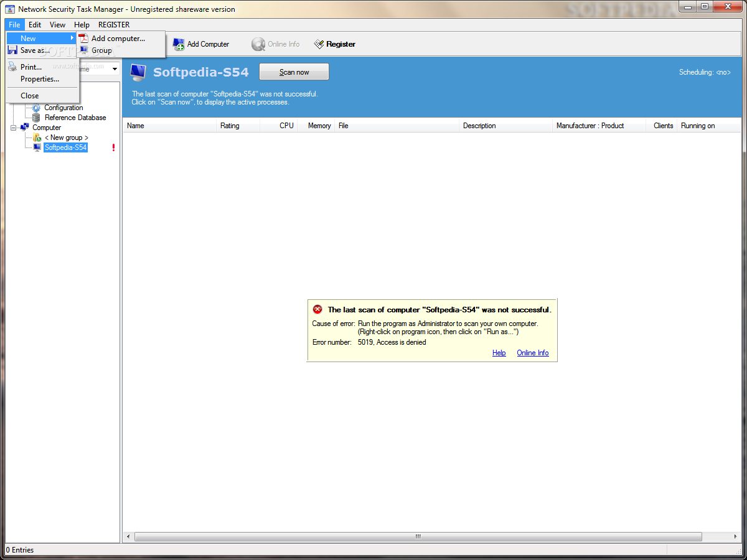Open the Help menu

pyautogui.click(x=82, y=25)
